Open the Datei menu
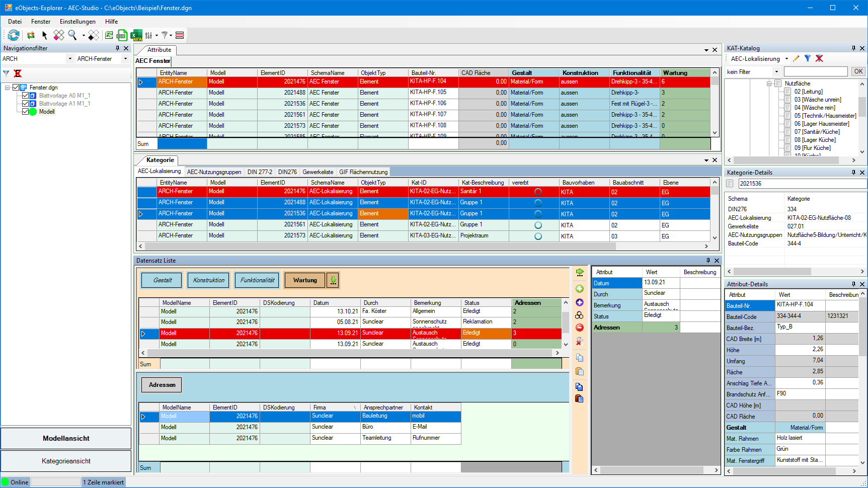The image size is (868, 488). (15, 22)
